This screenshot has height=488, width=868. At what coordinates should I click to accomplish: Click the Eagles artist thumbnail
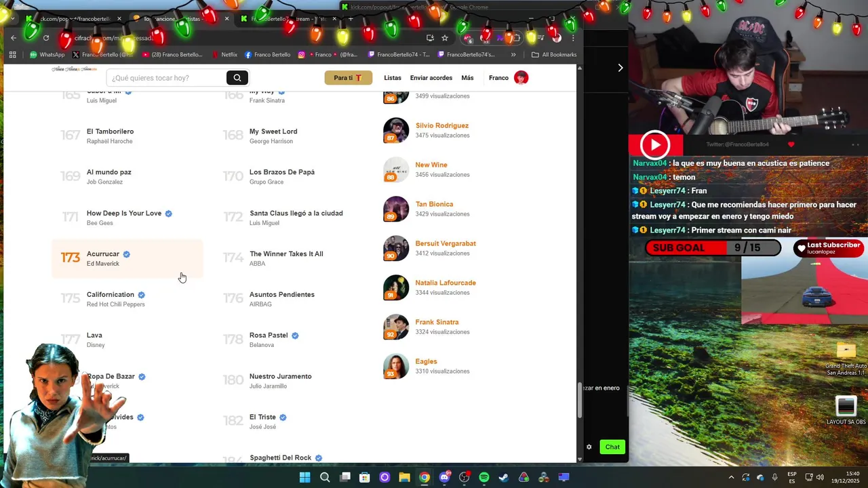point(396,366)
